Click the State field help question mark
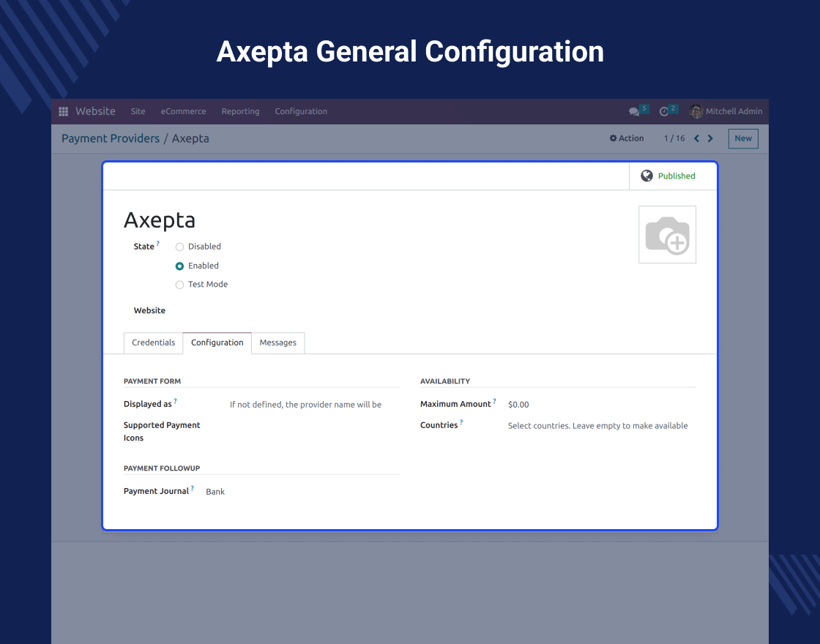Viewport: 820px width, 644px height. point(158,244)
